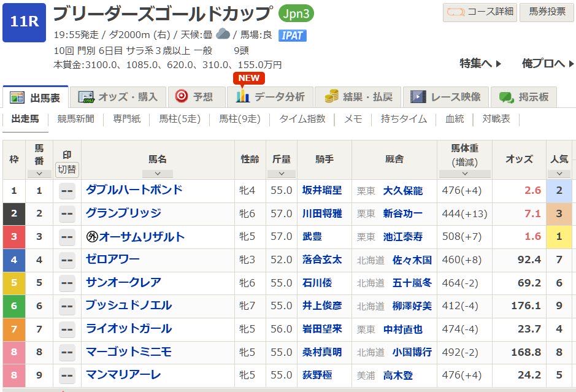The height and width of the screenshot is (392, 576).
Task: Click the sort arrow under 馬名 header
Action: point(158,174)
